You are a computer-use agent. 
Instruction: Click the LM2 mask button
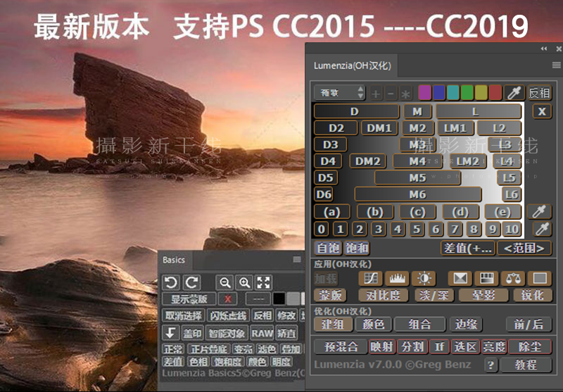coord(468,161)
